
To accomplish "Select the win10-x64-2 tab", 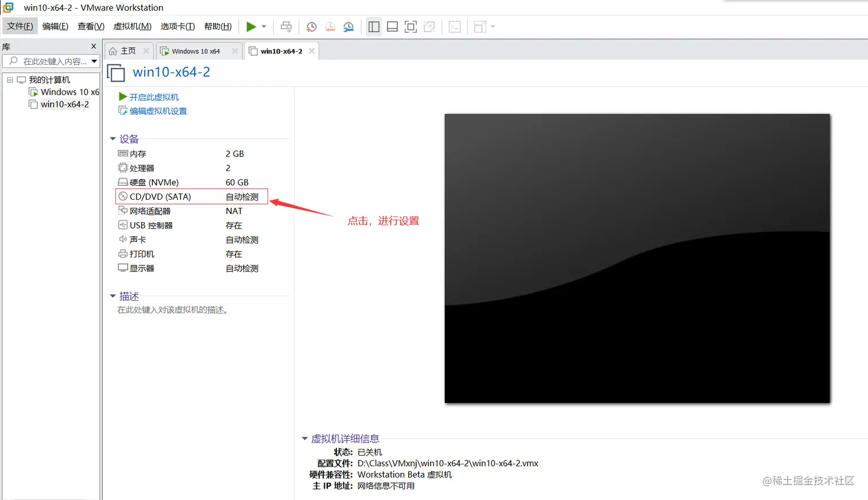I will pyautogui.click(x=281, y=51).
